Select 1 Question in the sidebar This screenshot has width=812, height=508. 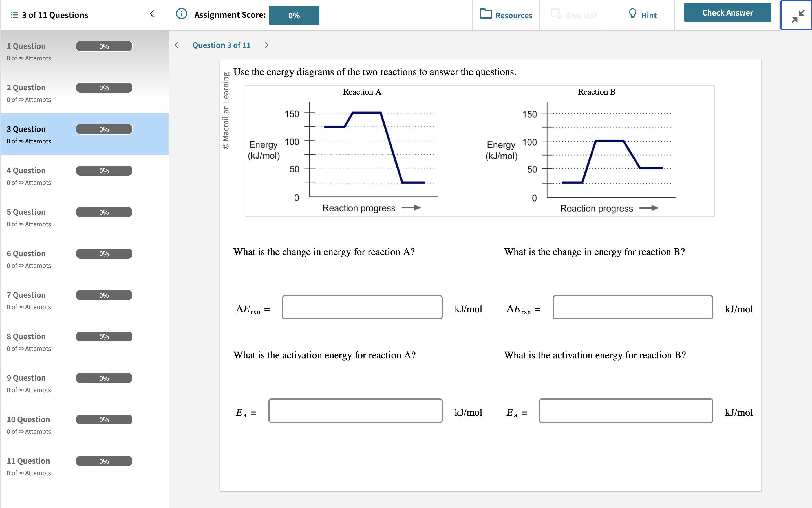pos(85,51)
